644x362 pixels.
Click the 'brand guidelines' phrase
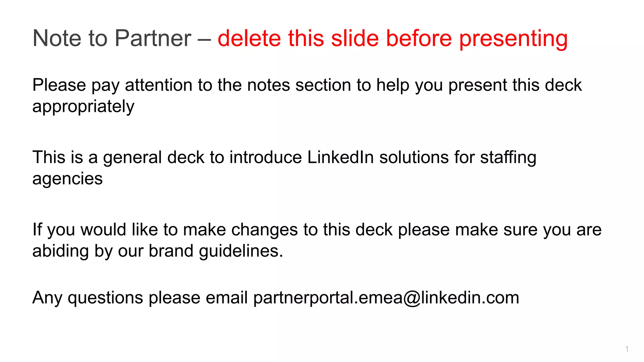[216, 251]
